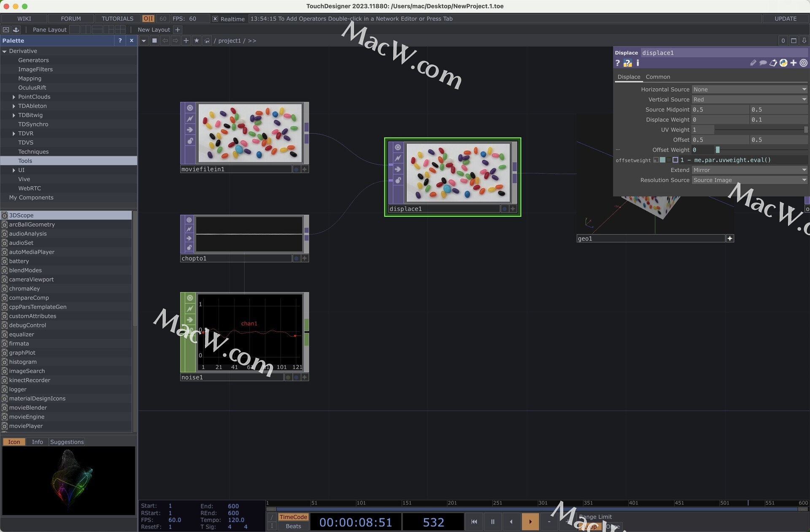Open the Extend dropdown set to Mirror
Image resolution: width=810 pixels, height=532 pixels.
coord(750,170)
